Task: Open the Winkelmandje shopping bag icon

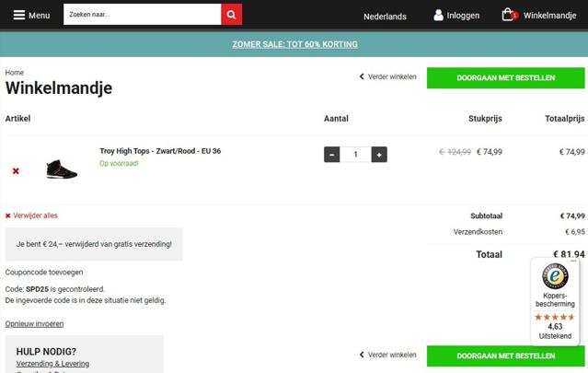Action: tap(509, 15)
